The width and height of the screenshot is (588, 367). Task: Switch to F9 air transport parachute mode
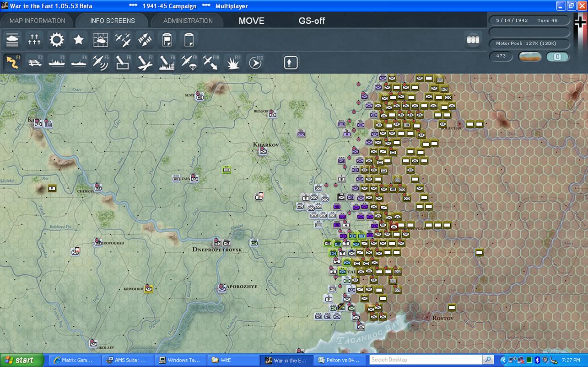point(189,62)
